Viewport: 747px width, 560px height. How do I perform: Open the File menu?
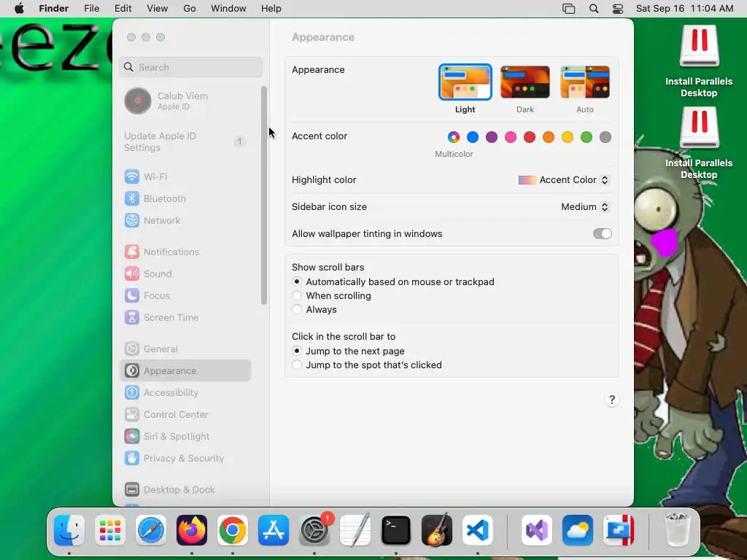coord(91,9)
